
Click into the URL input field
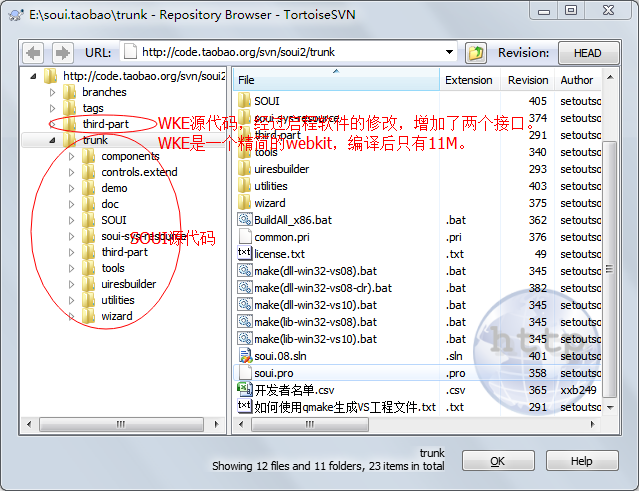tap(288, 52)
